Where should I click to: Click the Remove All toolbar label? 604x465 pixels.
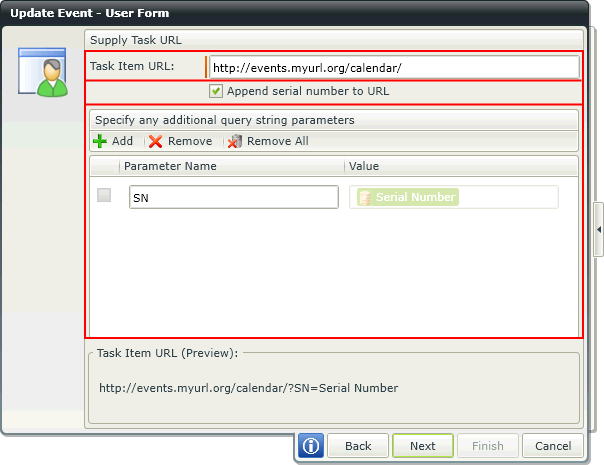click(x=278, y=141)
